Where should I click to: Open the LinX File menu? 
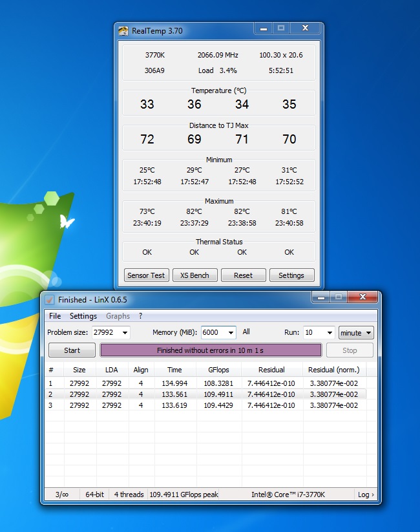(x=55, y=316)
